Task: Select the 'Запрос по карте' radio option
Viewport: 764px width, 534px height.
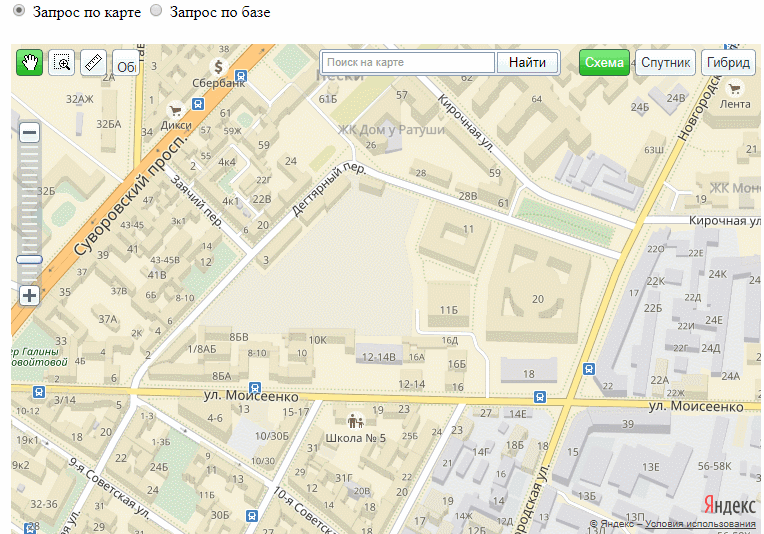Action: pyautogui.click(x=19, y=11)
